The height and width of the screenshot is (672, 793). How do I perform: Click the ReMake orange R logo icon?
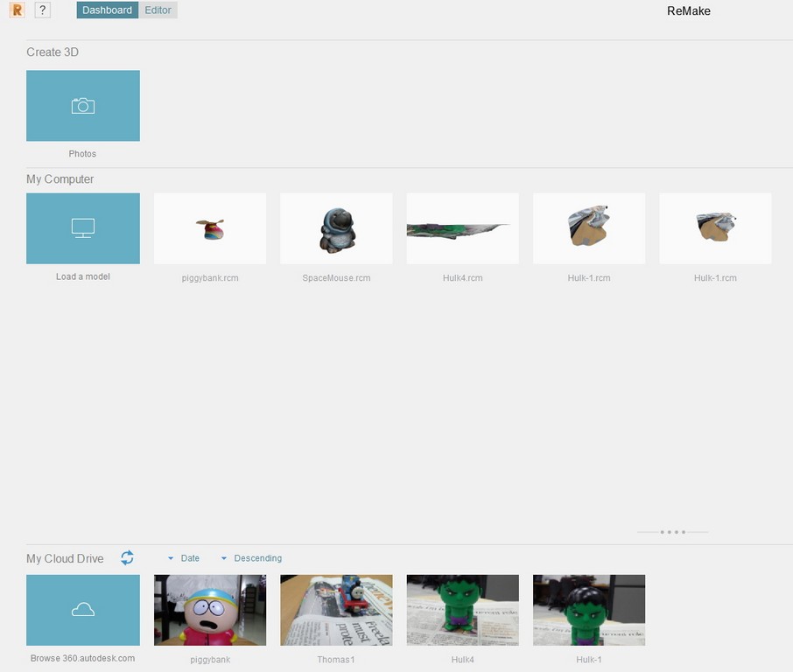pyautogui.click(x=18, y=10)
